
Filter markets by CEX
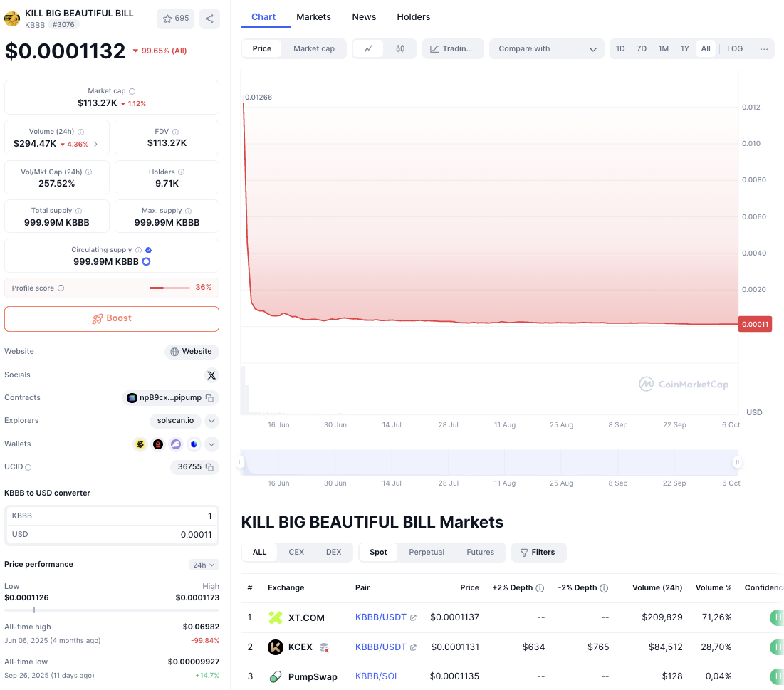[296, 553]
